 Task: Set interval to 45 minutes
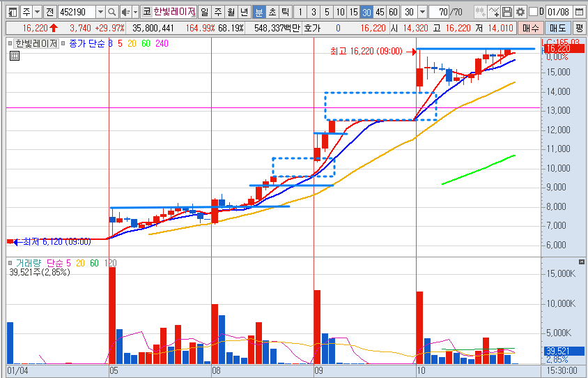pos(380,12)
